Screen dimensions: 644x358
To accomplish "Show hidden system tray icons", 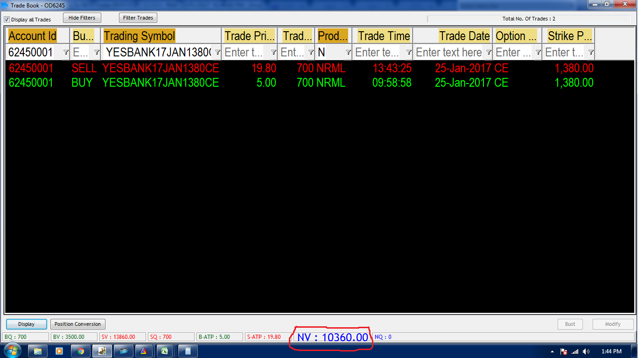I will click(552, 351).
